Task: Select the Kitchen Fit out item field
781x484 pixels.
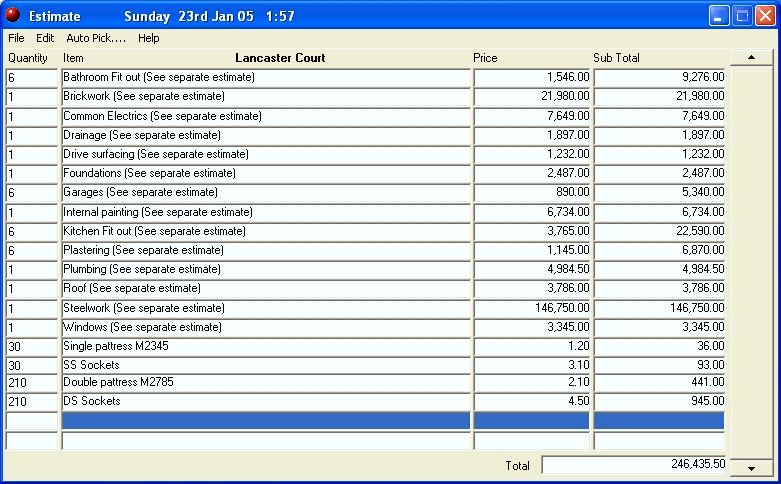Action: [x=266, y=231]
